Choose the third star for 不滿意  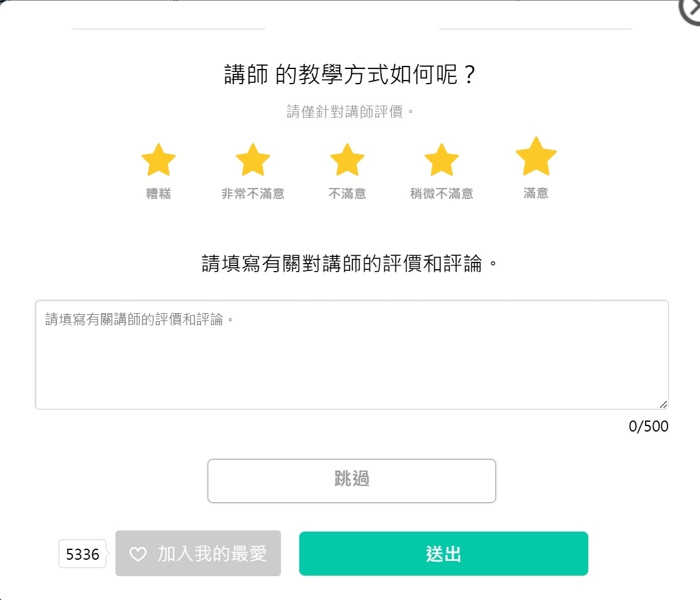pos(347,160)
